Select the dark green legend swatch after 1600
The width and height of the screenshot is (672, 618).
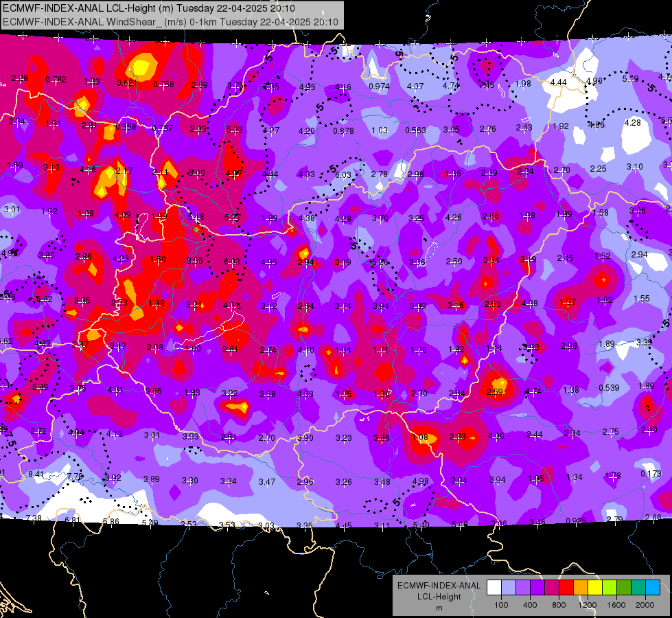click(x=624, y=588)
